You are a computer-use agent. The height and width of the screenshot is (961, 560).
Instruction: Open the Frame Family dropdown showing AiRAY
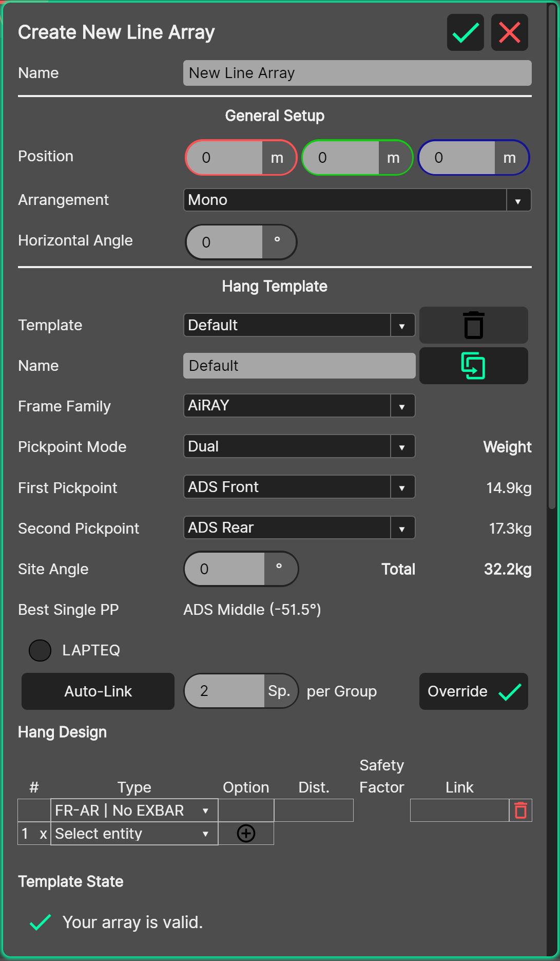coord(299,406)
